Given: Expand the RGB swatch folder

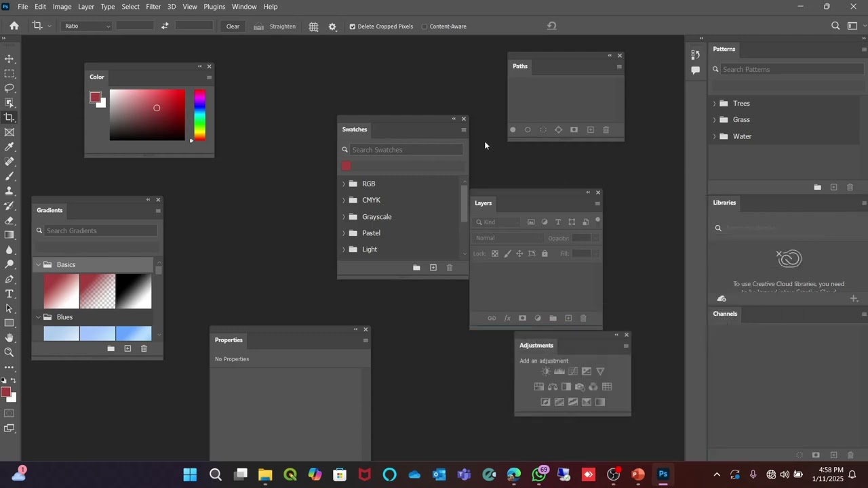Looking at the screenshot, I should (x=344, y=184).
